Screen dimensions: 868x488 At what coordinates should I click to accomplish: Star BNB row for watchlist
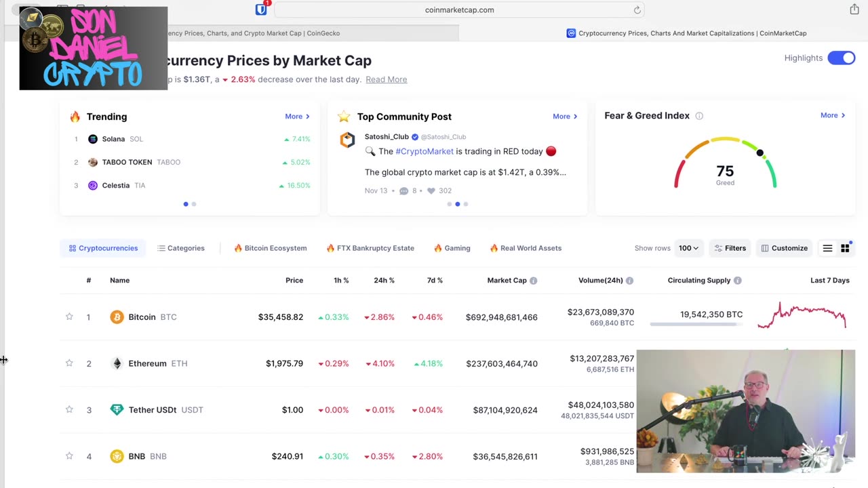[69, 456]
